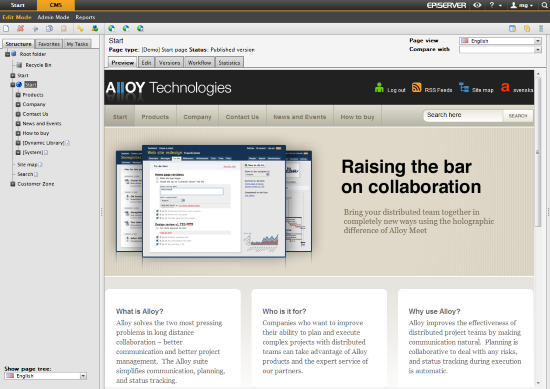
Task: Click the last of three globe icons
Action: (x=140, y=28)
